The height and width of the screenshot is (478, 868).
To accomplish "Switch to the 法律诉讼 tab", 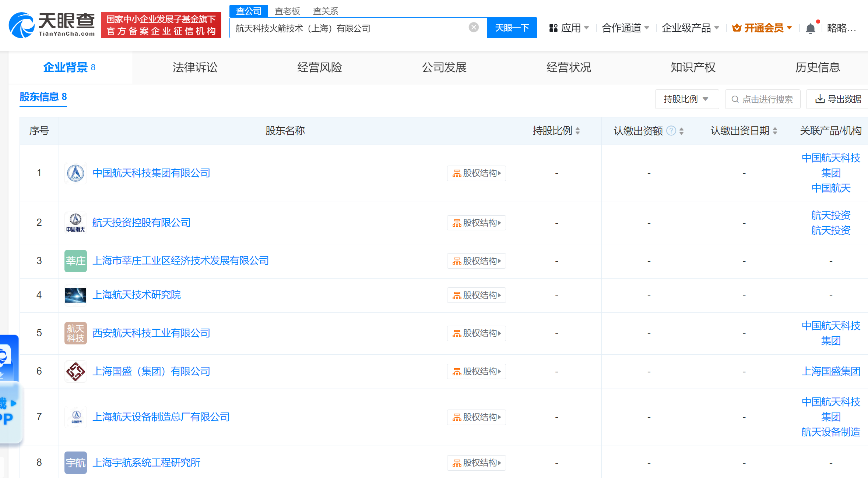I will pos(195,67).
